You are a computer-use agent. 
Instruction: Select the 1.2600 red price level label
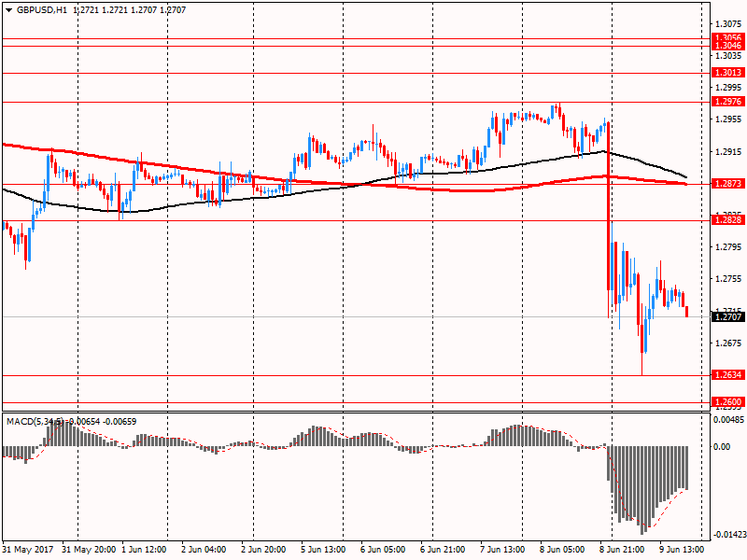coord(728,402)
